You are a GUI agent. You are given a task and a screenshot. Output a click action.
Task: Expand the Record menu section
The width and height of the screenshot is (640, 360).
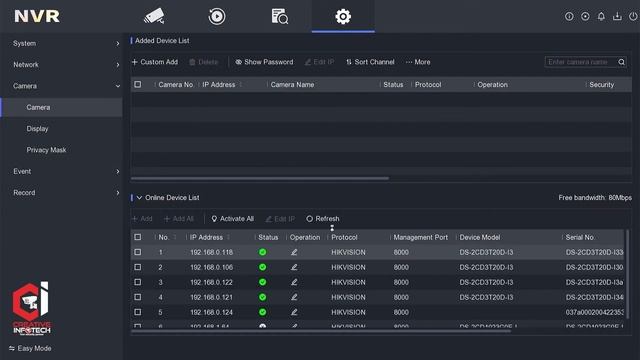(61, 193)
